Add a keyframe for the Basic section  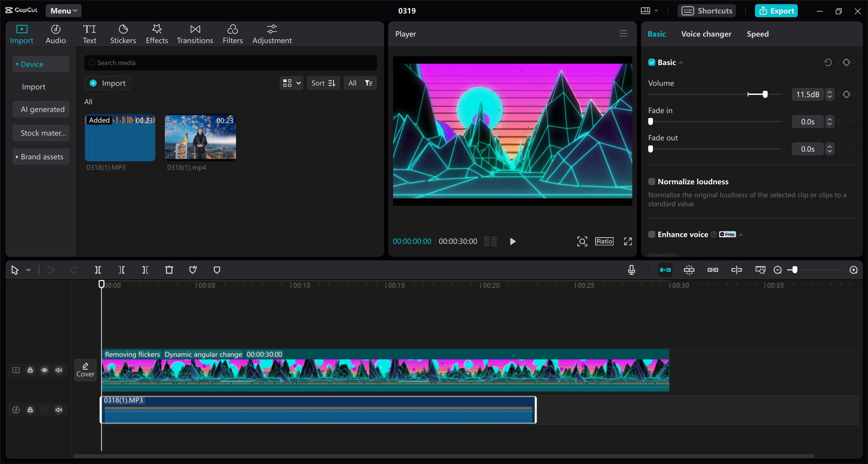pos(846,62)
